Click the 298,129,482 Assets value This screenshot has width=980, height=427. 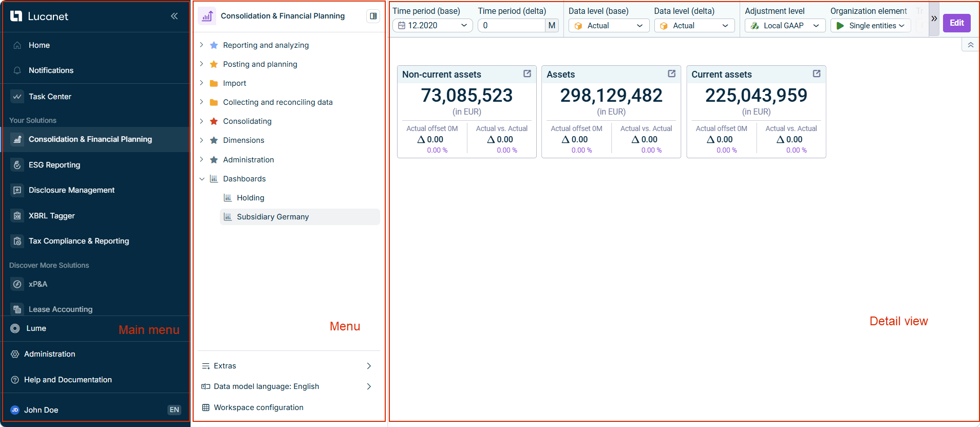[x=611, y=96]
